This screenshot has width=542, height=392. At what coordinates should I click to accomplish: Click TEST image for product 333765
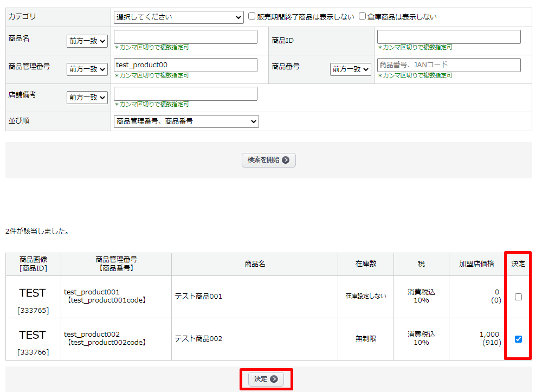(x=33, y=293)
